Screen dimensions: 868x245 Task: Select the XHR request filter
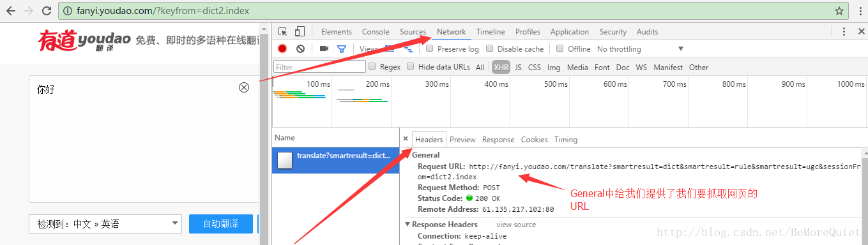coord(501,67)
